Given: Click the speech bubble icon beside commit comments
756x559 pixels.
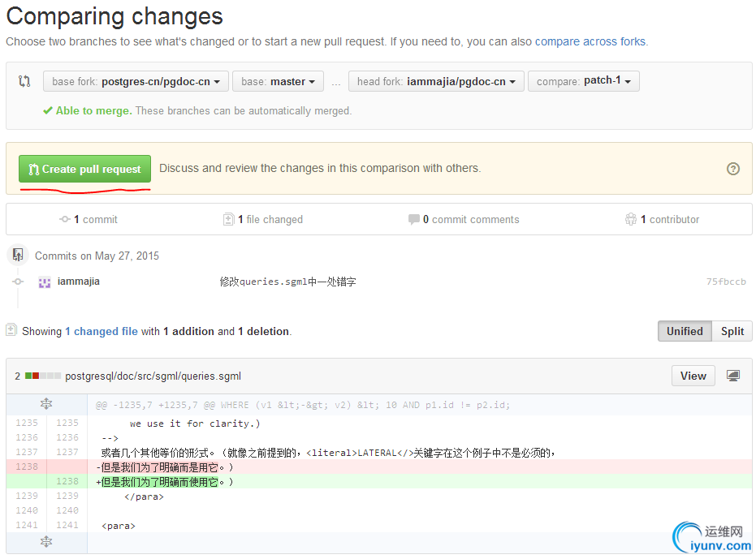Looking at the screenshot, I should [413, 219].
